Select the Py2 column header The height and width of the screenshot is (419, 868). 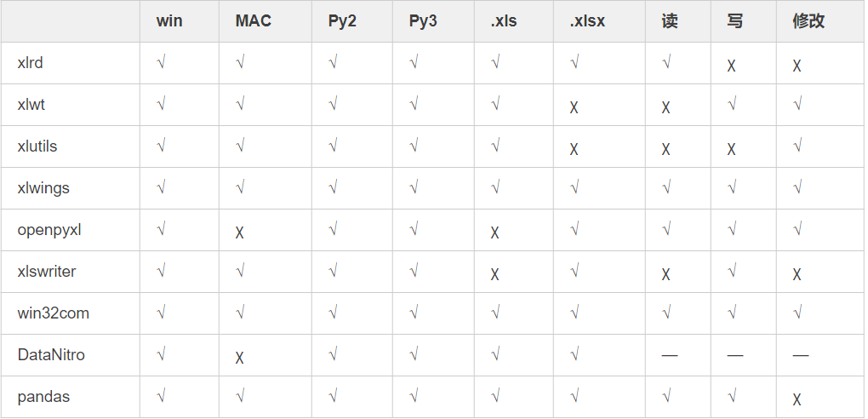point(342,21)
